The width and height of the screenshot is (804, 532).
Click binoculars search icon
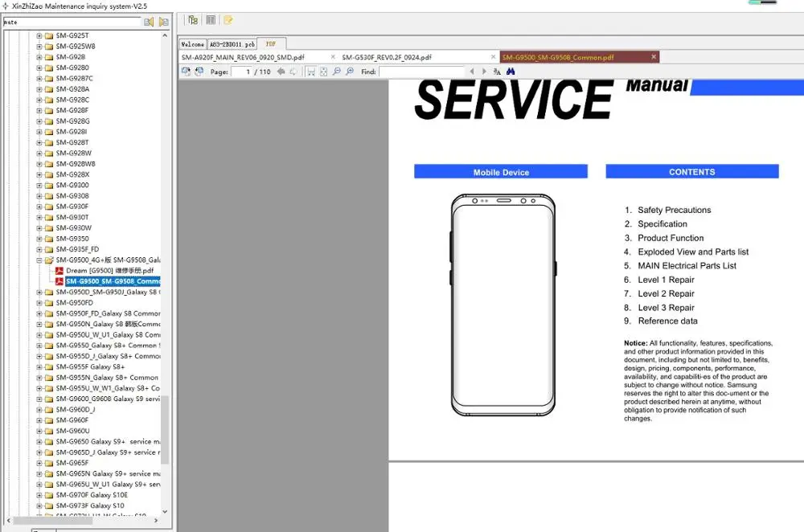point(511,72)
